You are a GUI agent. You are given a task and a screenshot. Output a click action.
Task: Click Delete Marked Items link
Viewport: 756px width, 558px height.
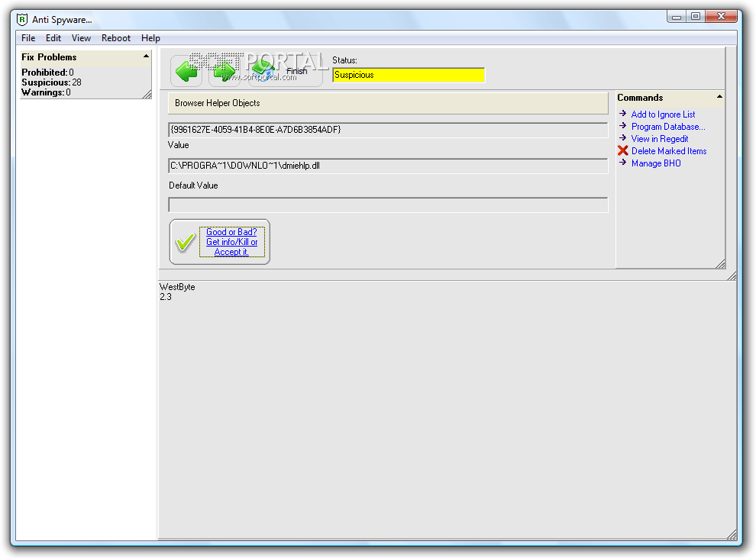pos(669,151)
